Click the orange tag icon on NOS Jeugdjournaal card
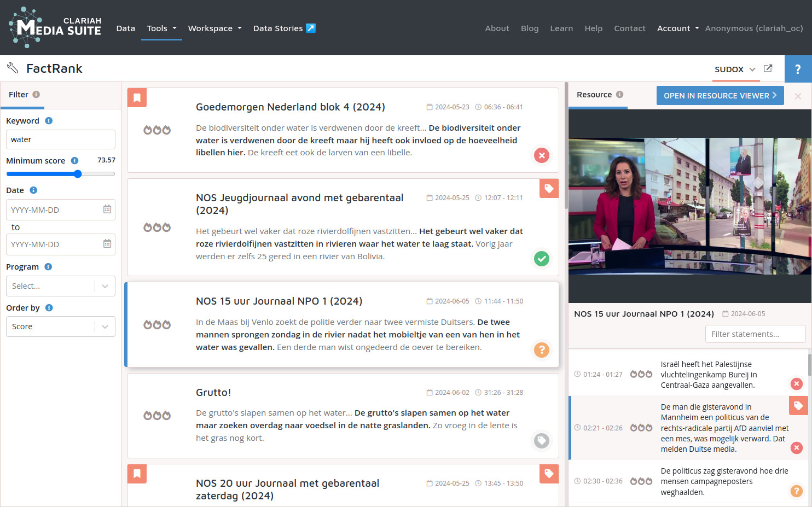The width and height of the screenshot is (812, 507). pos(549,189)
